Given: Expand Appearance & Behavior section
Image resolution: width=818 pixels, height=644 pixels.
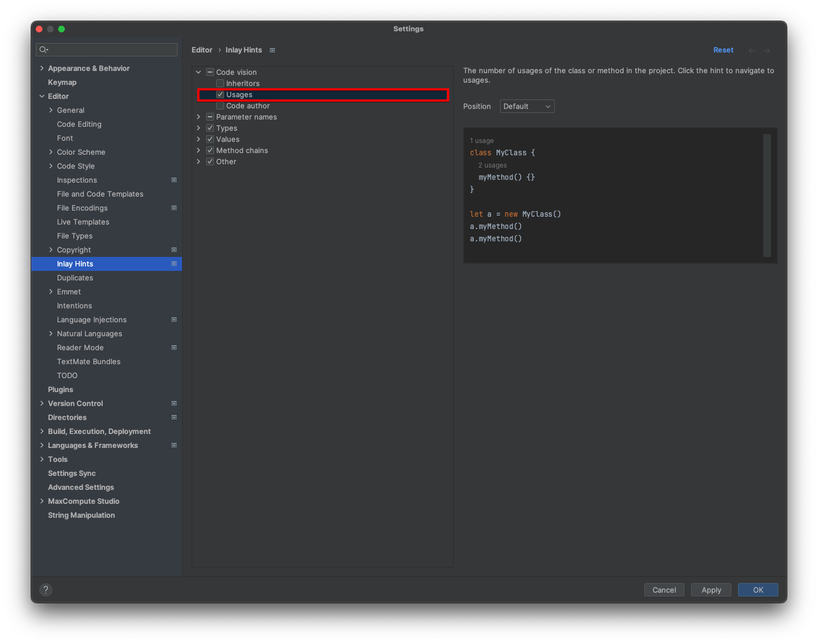Looking at the screenshot, I should pyautogui.click(x=42, y=68).
